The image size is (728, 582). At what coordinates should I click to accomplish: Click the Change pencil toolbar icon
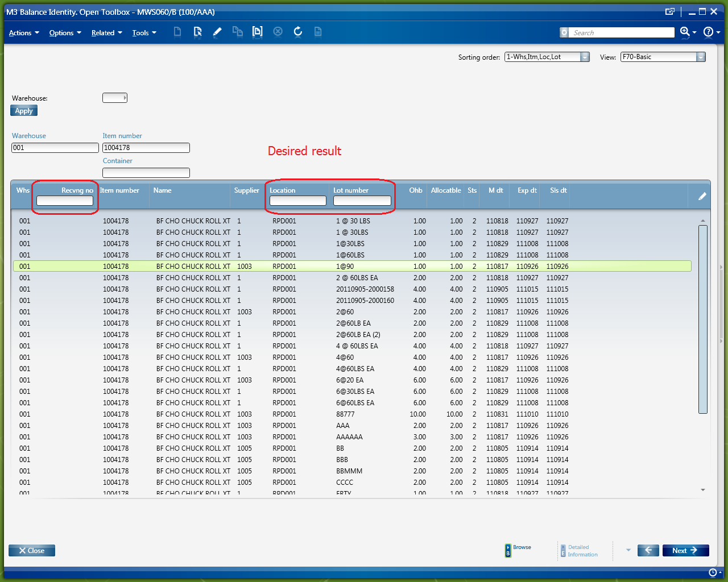[217, 32]
